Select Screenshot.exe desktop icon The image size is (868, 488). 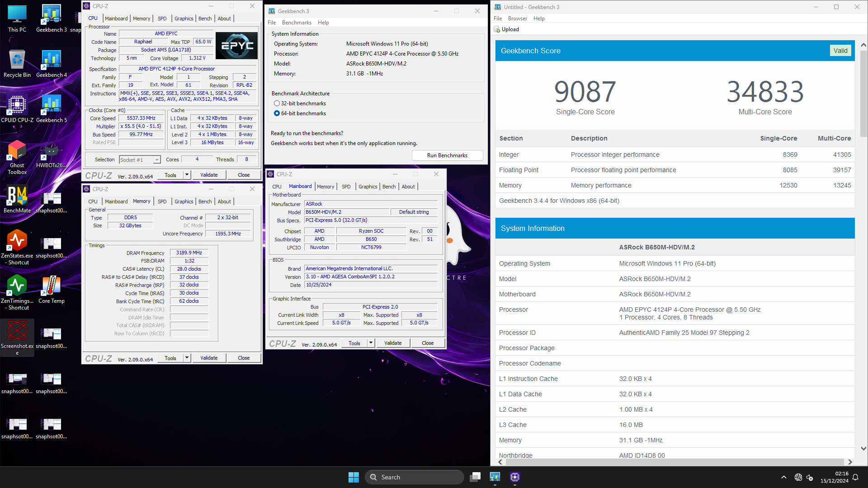pyautogui.click(x=17, y=338)
